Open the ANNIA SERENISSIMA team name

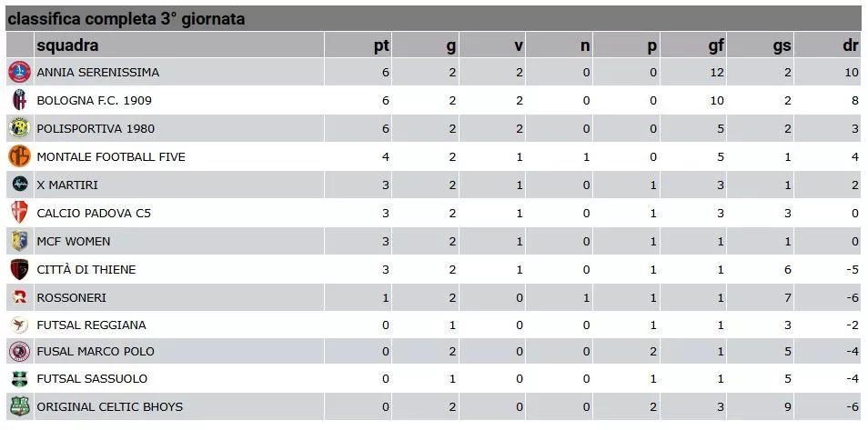coord(98,73)
